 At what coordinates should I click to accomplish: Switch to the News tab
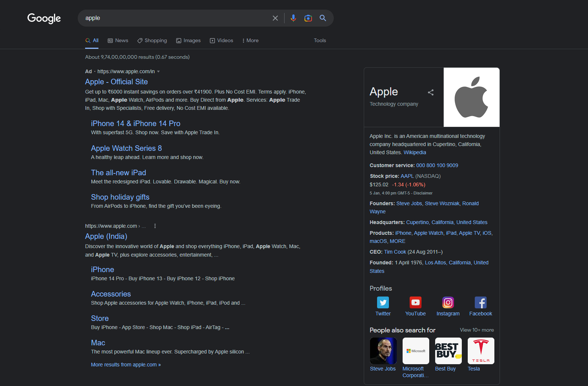pyautogui.click(x=118, y=40)
